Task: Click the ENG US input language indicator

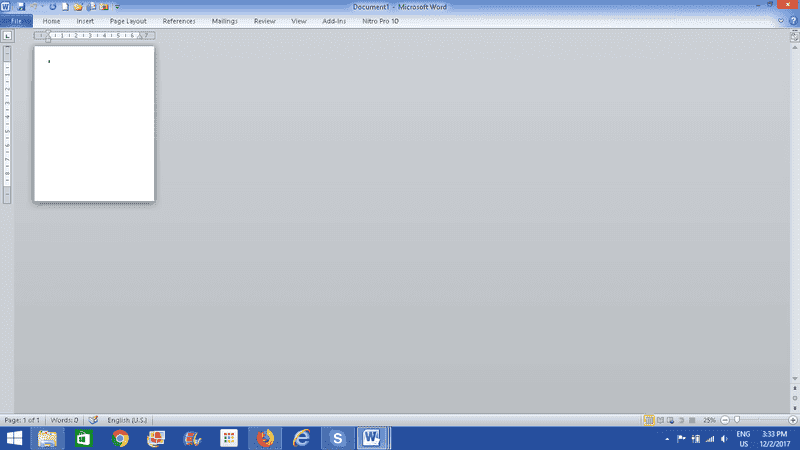Action: [744, 439]
